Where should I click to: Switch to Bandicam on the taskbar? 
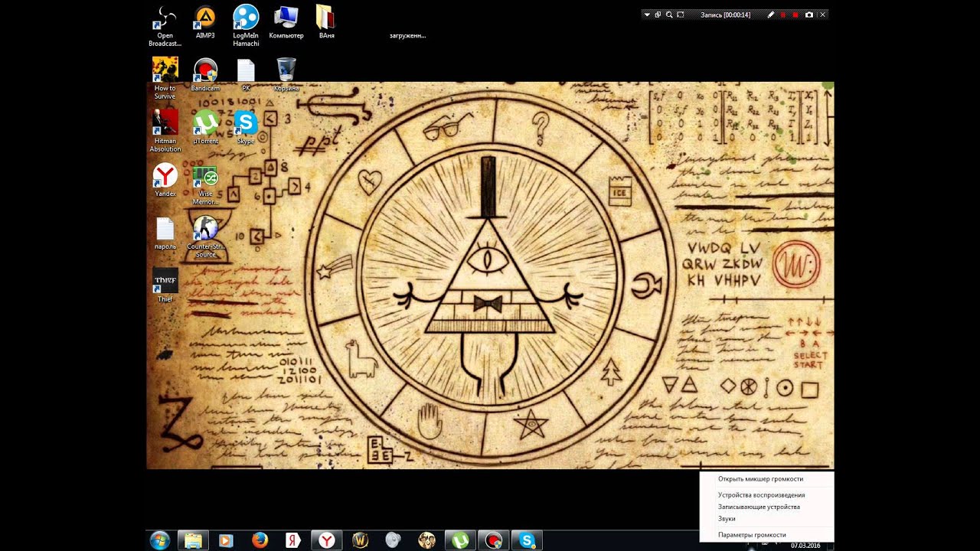coord(494,540)
